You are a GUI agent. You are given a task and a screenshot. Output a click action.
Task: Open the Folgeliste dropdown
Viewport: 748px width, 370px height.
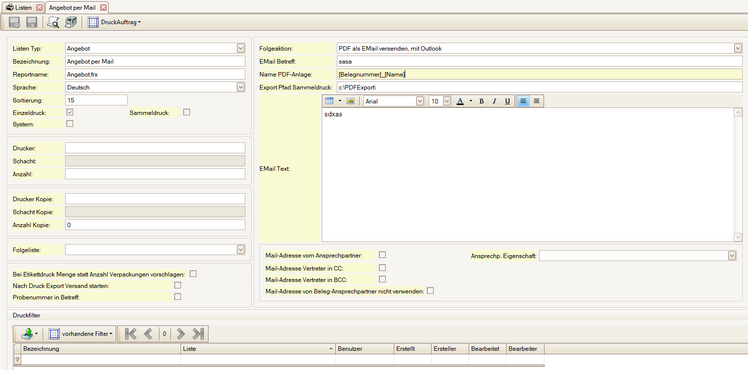tap(241, 250)
